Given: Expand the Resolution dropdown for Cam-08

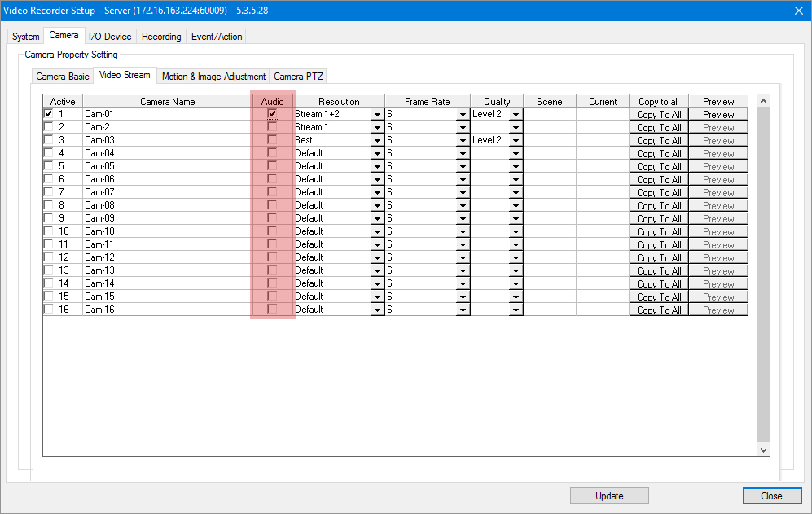Looking at the screenshot, I should (x=377, y=206).
